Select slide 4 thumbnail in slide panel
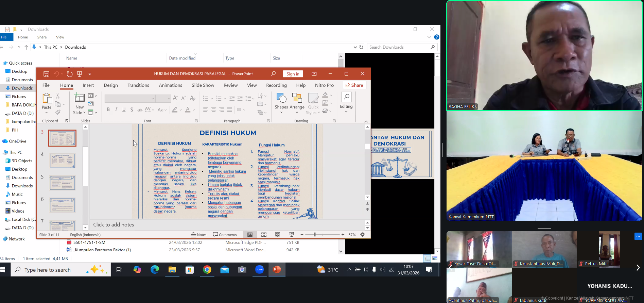This screenshot has width=644, height=303. (x=62, y=161)
